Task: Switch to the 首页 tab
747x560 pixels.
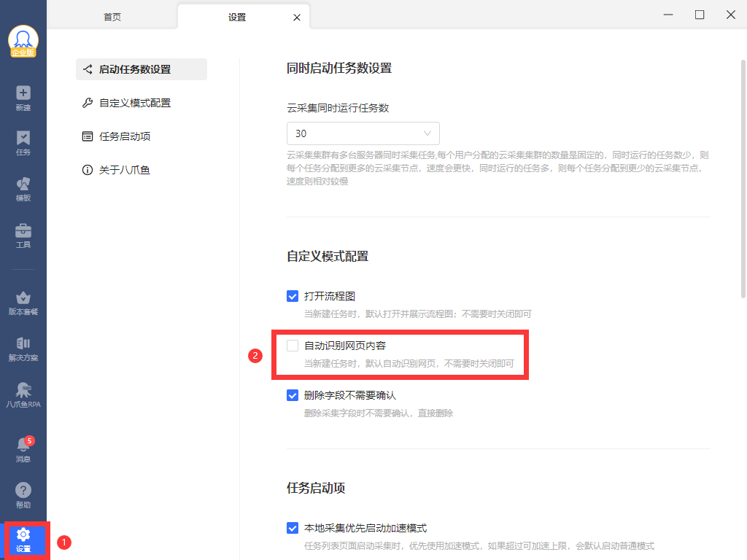Action: point(112,17)
